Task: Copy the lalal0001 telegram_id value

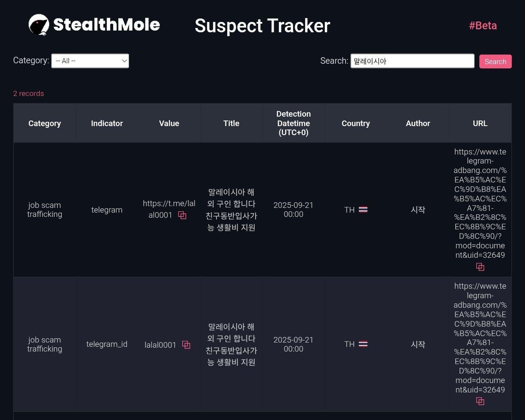Action: click(186, 345)
